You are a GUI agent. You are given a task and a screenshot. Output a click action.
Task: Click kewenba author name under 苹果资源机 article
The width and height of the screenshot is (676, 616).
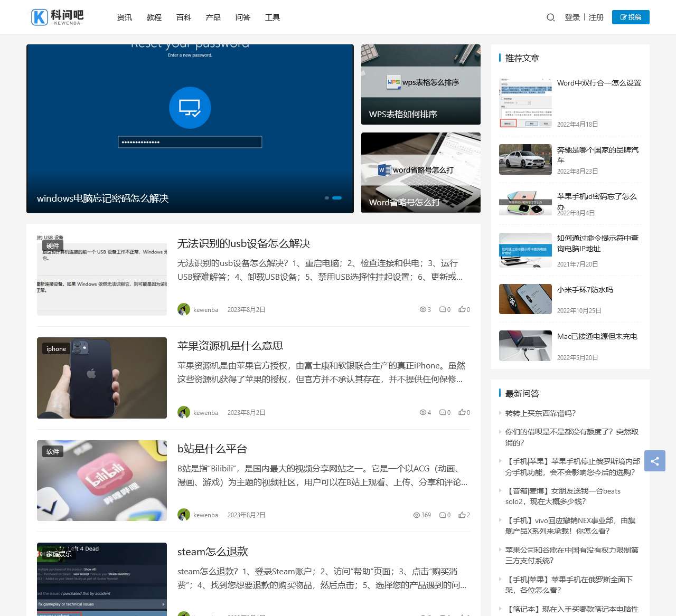tap(205, 413)
